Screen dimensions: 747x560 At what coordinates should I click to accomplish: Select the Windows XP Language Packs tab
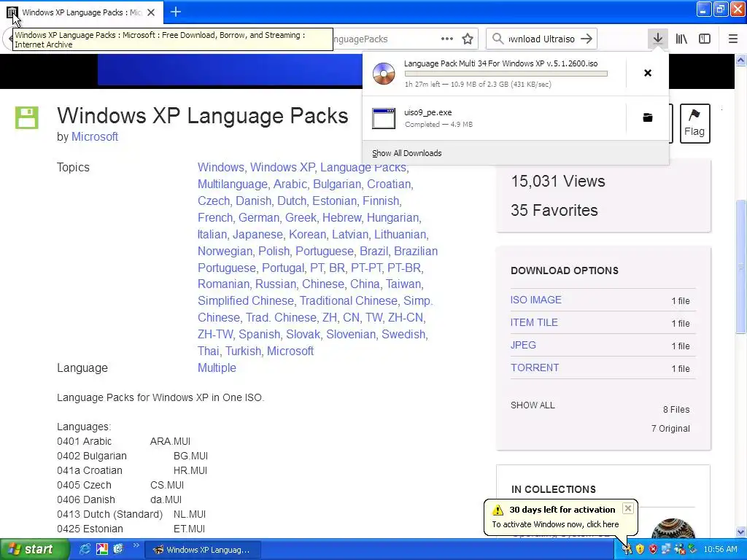(x=82, y=12)
